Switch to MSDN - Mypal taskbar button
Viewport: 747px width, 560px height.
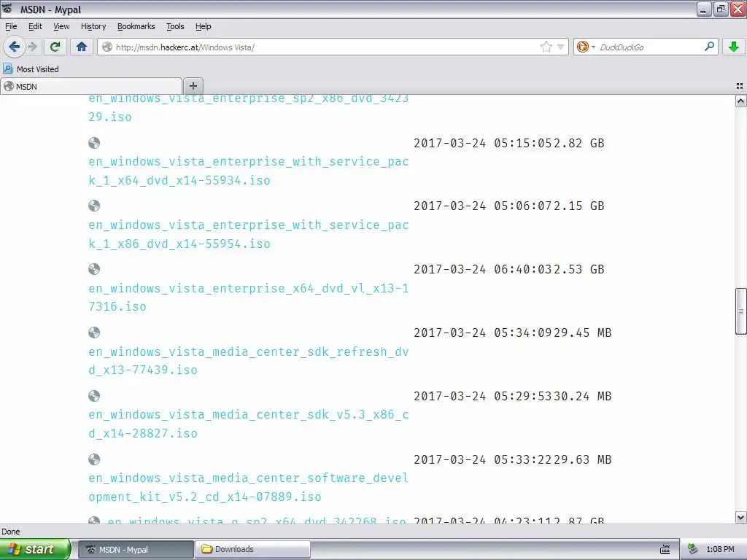pyautogui.click(x=136, y=550)
